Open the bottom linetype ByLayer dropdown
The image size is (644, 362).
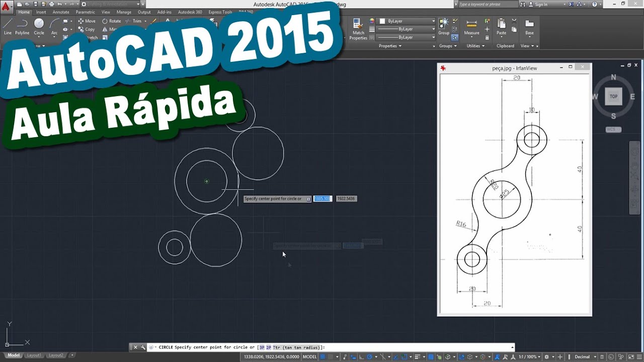point(407,37)
